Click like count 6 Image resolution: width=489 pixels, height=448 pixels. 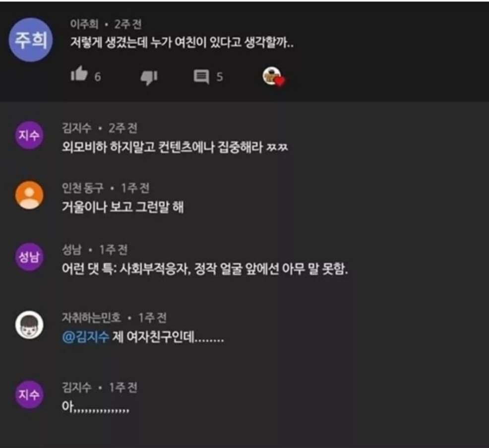coord(98,77)
